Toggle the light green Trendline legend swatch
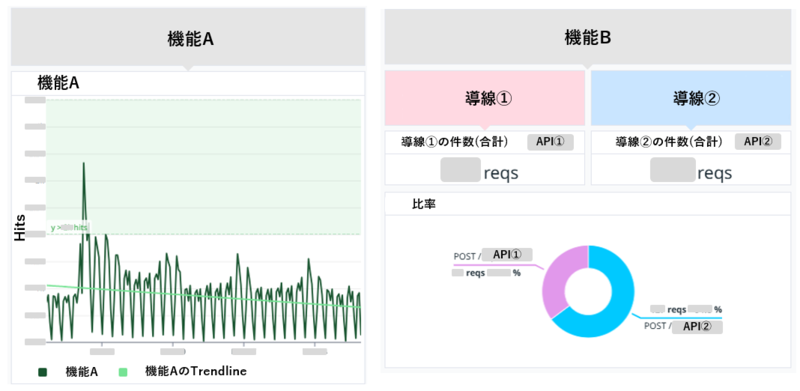Screen dimensions: 800x391 point(122,373)
